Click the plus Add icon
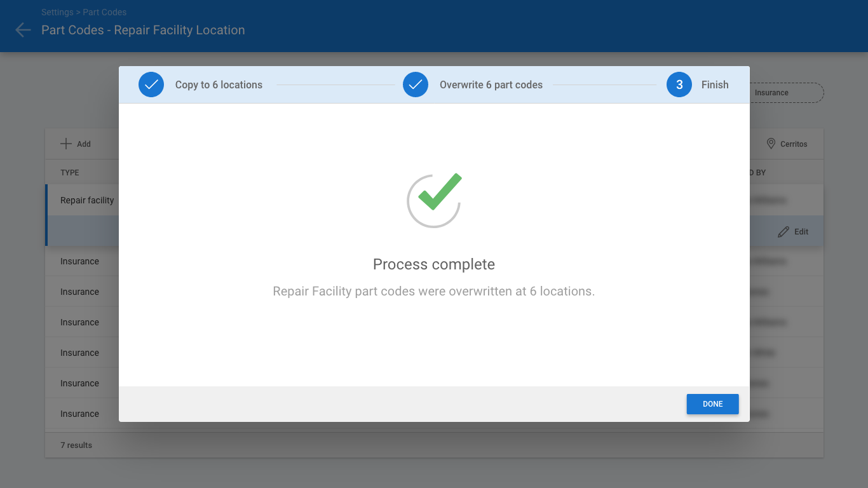The width and height of the screenshot is (868, 488). [66, 144]
